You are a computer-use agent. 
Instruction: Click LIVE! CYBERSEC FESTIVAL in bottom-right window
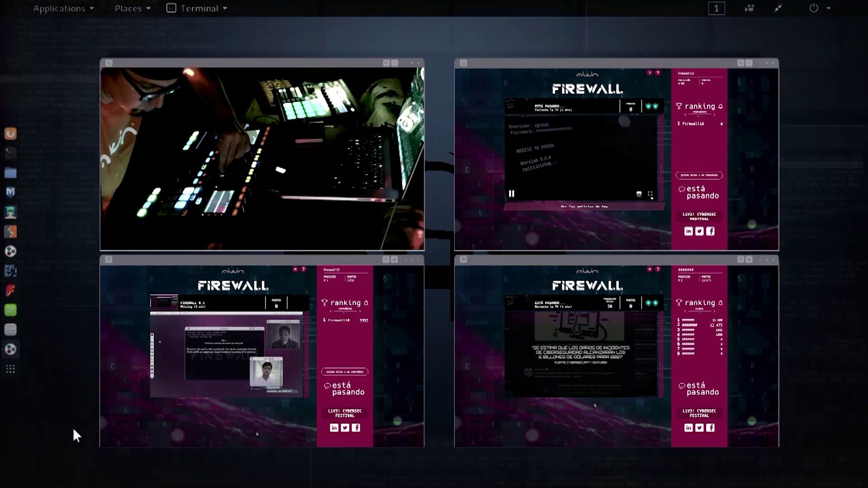[699, 413]
